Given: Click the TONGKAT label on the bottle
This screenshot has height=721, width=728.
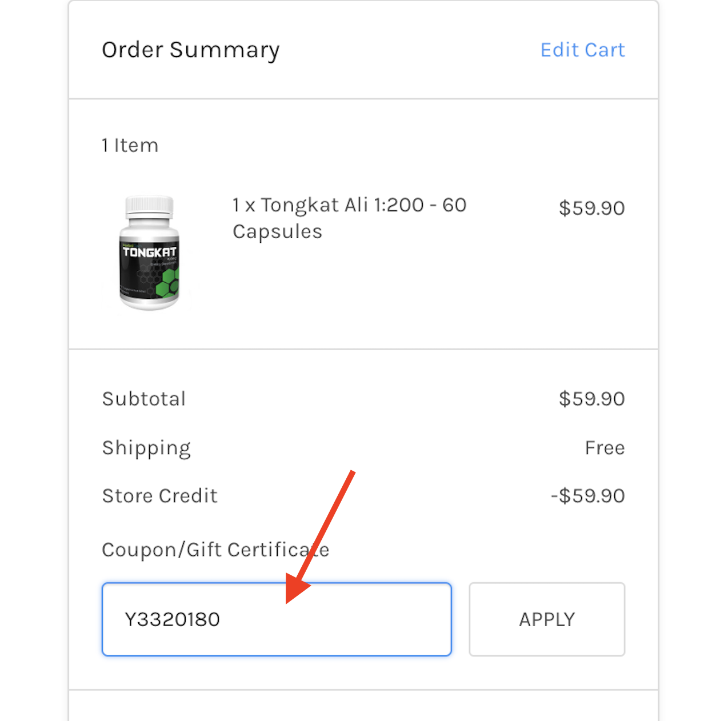Looking at the screenshot, I should (x=150, y=252).
